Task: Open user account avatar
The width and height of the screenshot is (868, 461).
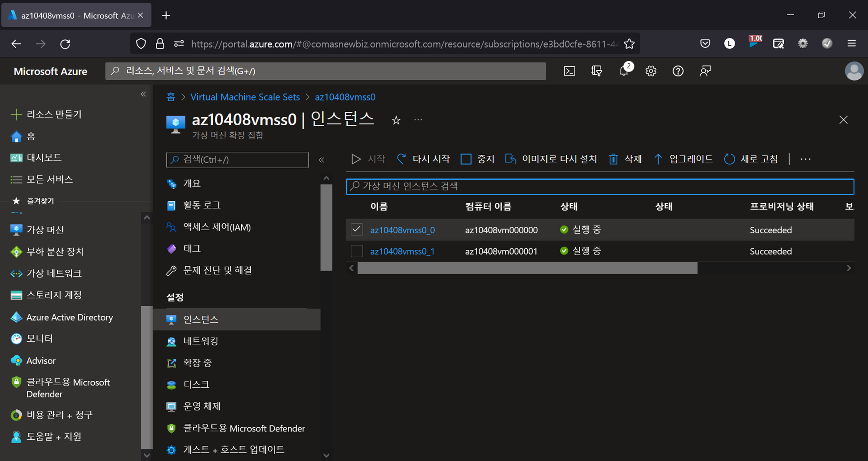Action: (854, 71)
